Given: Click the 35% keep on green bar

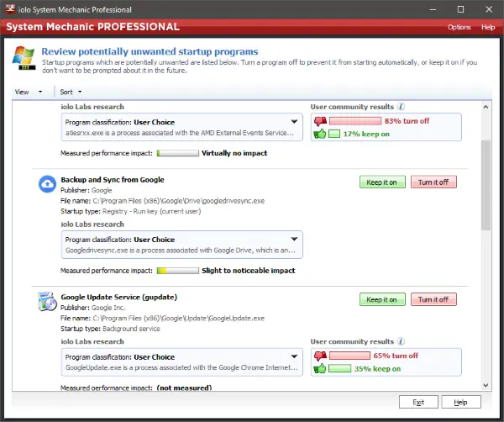Looking at the screenshot, I should tap(339, 368).
